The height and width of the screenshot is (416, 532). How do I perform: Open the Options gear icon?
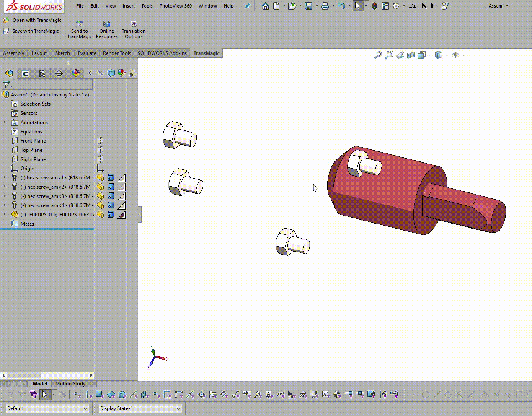pyautogui.click(x=396, y=6)
